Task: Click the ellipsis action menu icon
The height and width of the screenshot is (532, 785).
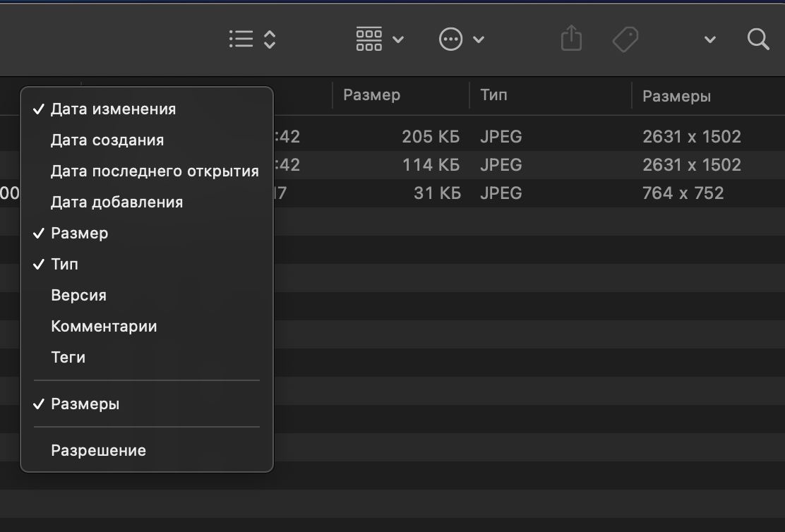Action: point(451,39)
